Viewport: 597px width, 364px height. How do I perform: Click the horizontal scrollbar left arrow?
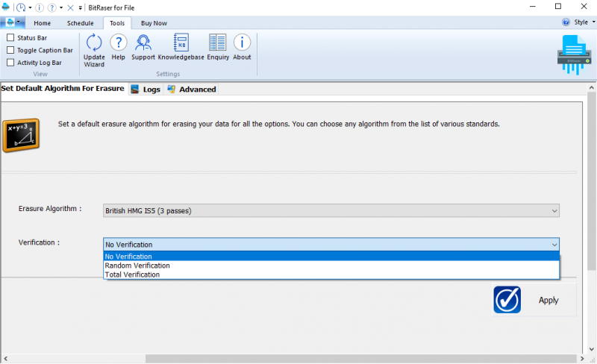pos(5,359)
